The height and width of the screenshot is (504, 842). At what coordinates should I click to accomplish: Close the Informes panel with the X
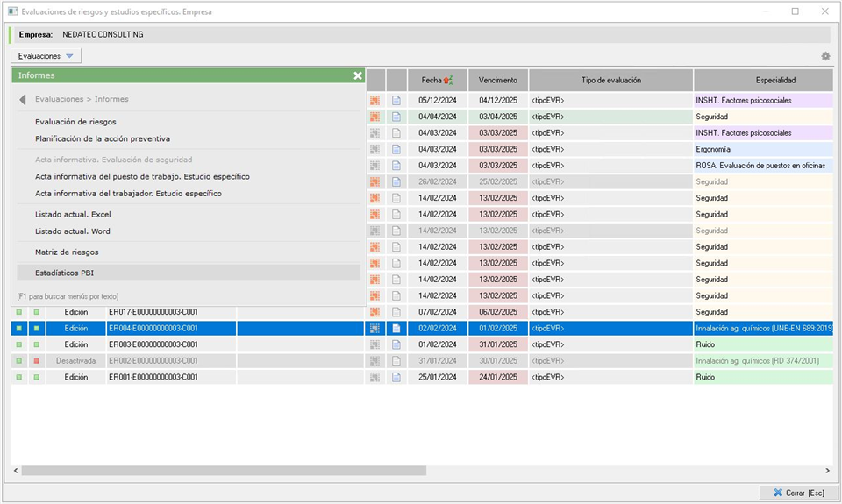358,76
